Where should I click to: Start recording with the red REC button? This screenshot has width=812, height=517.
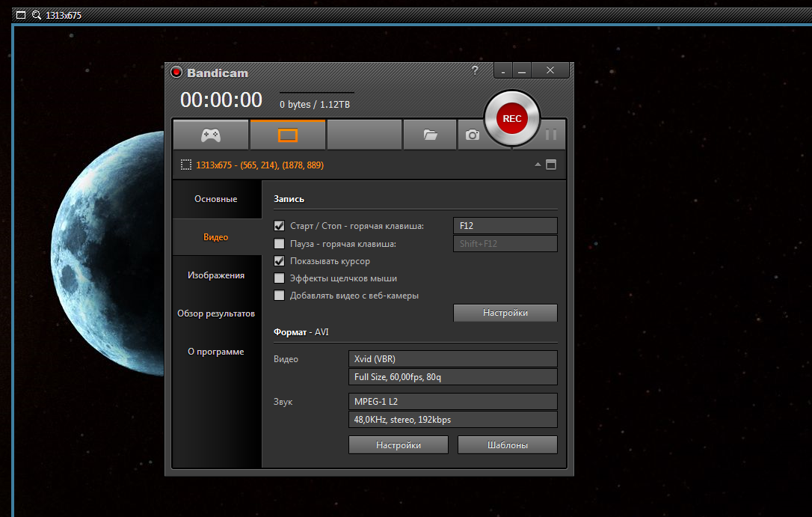point(511,119)
